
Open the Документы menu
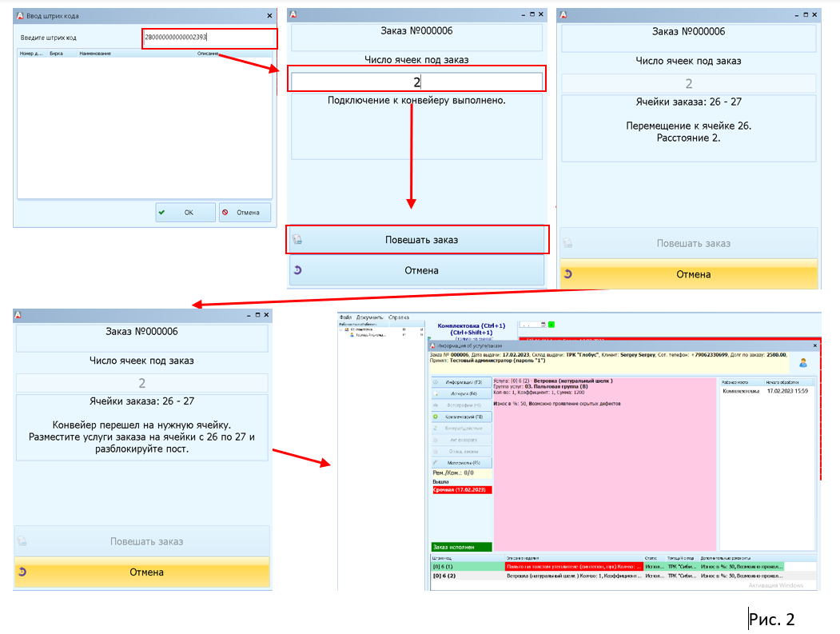tap(369, 317)
